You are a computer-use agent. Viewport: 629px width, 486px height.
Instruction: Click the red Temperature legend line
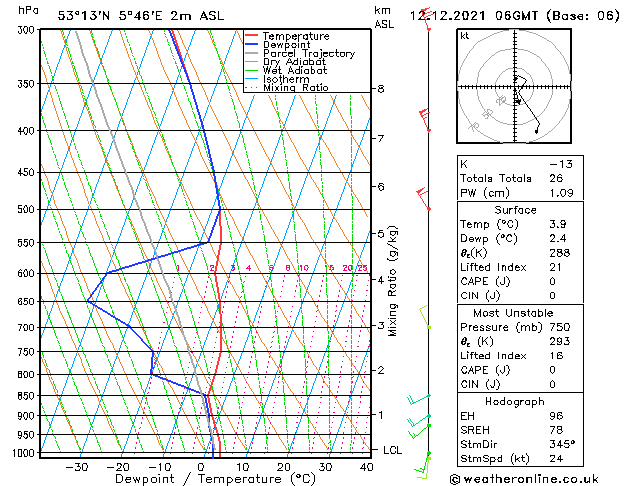[x=251, y=36]
